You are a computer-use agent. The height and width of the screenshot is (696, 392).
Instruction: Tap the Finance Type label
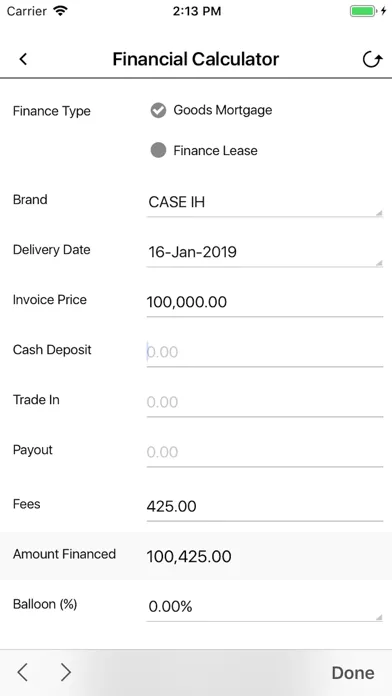click(51, 111)
